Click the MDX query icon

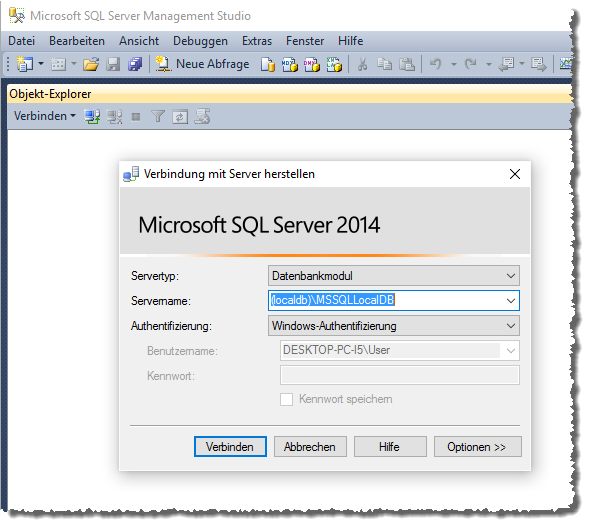click(x=290, y=64)
